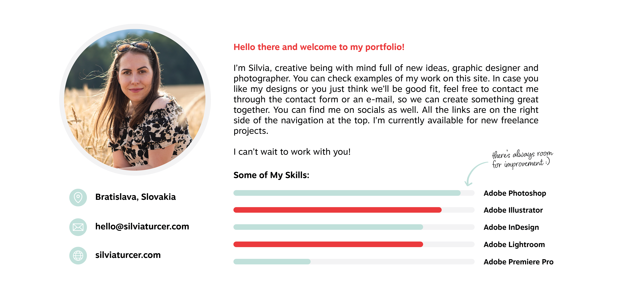
Task: Click the globe website icon
Action: pyautogui.click(x=78, y=256)
